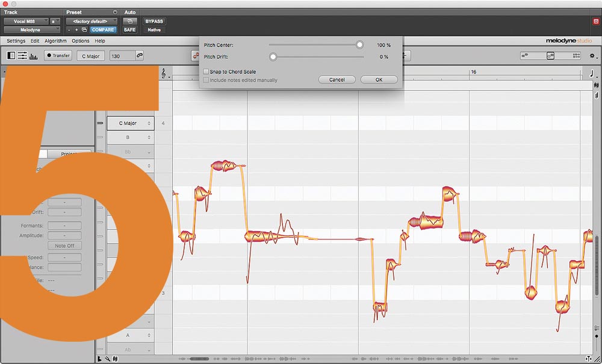The height and width of the screenshot is (364, 602).
Task: Select the arrow tool in the bottom-left corner
Action: [98, 358]
